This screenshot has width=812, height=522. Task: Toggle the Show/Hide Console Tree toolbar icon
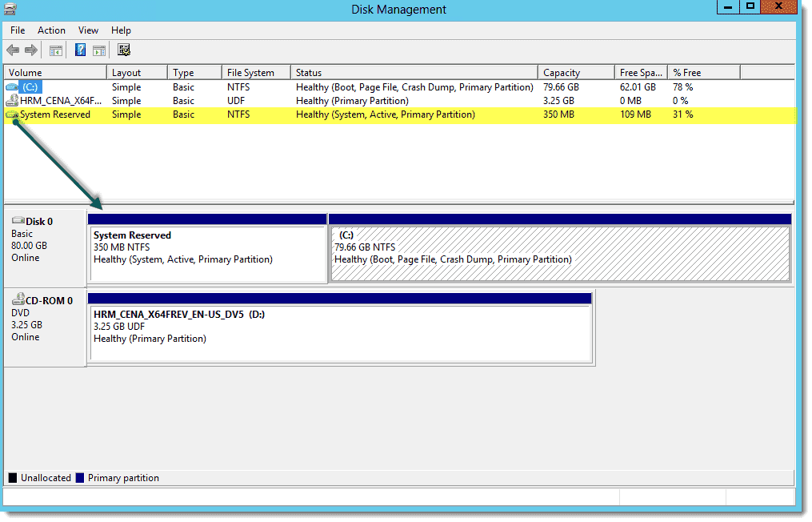(x=56, y=50)
